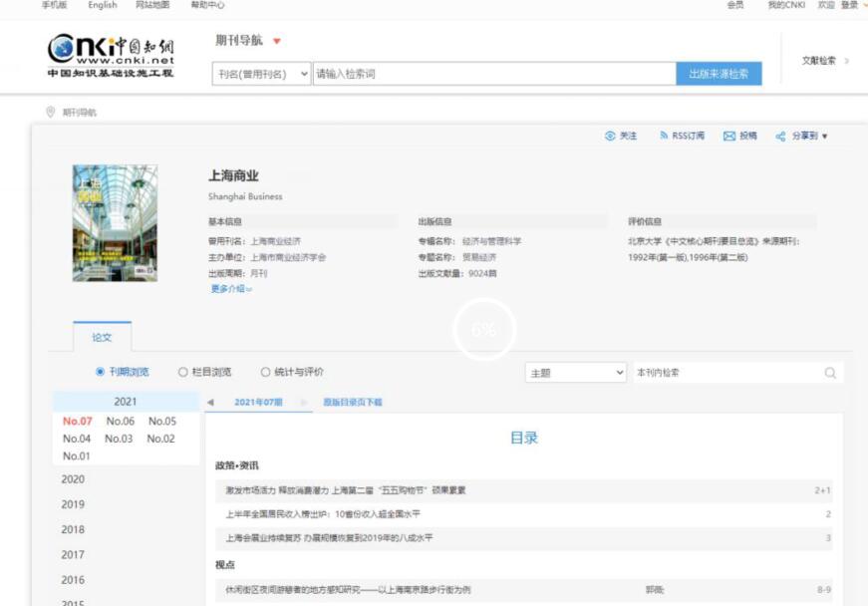
Task: Switch to the 论文 tab
Action: point(102,337)
